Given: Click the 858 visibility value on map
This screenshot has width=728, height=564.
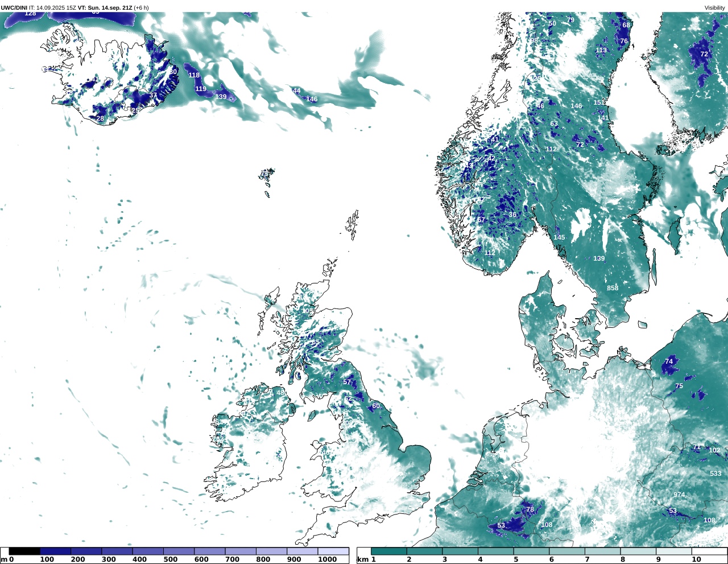Looking at the screenshot, I should (x=613, y=288).
